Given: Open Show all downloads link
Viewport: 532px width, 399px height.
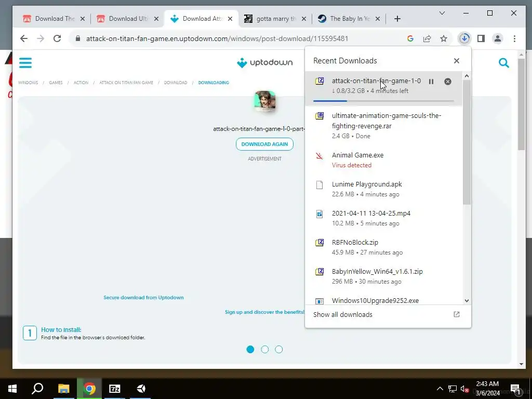Looking at the screenshot, I should point(343,314).
